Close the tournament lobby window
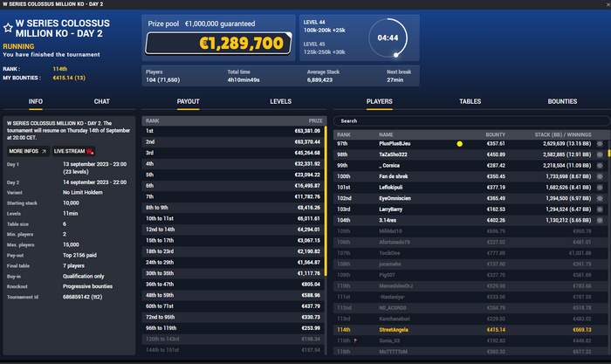 click(x=608, y=4)
